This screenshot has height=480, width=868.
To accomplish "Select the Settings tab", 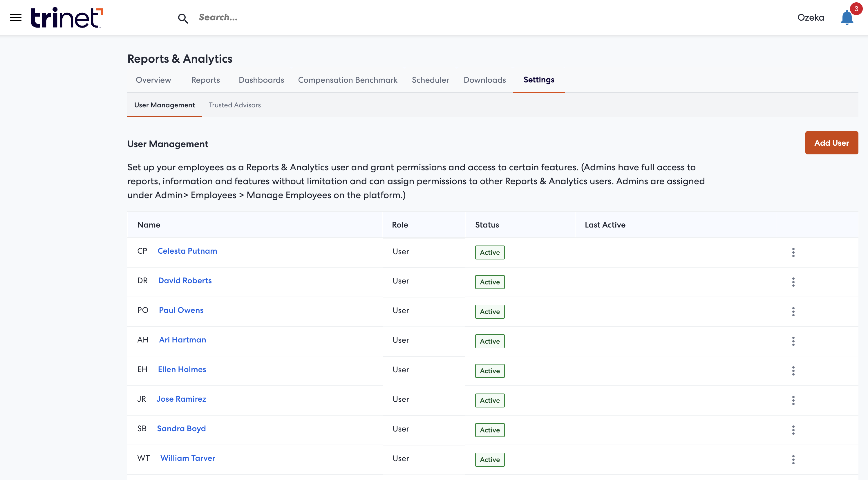I will click(539, 80).
